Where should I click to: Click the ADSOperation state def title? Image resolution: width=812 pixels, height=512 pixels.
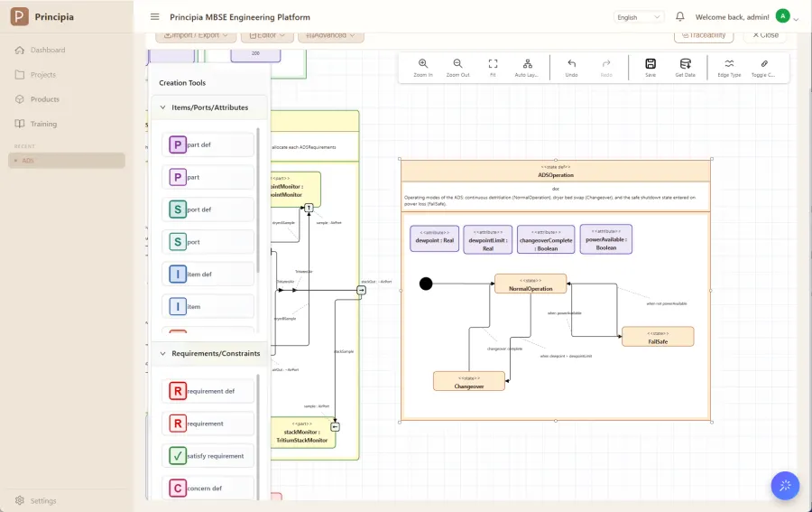point(556,175)
